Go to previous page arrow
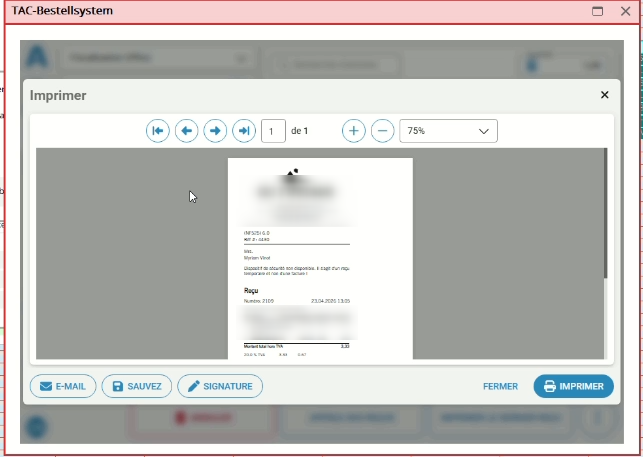Image resolution: width=643 pixels, height=457 pixels. [186, 131]
